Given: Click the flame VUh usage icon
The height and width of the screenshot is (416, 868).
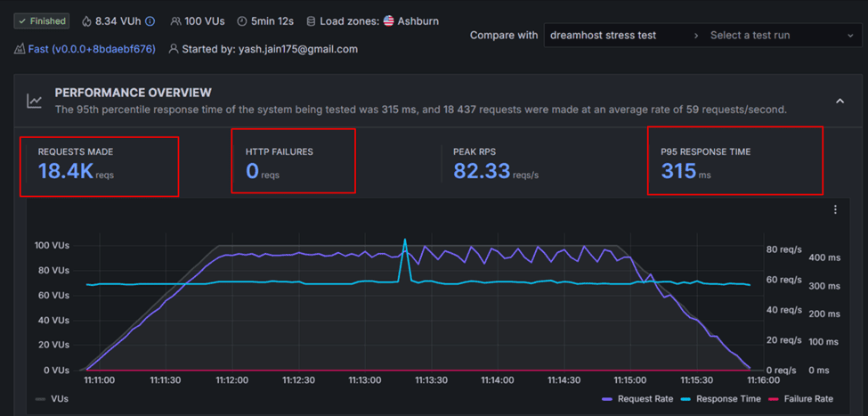Looking at the screenshot, I should tap(85, 21).
